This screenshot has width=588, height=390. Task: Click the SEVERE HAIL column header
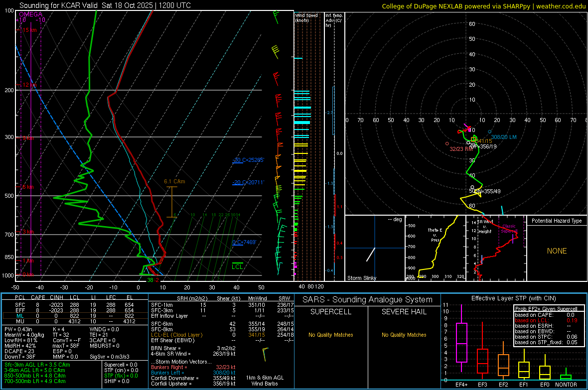click(404, 312)
